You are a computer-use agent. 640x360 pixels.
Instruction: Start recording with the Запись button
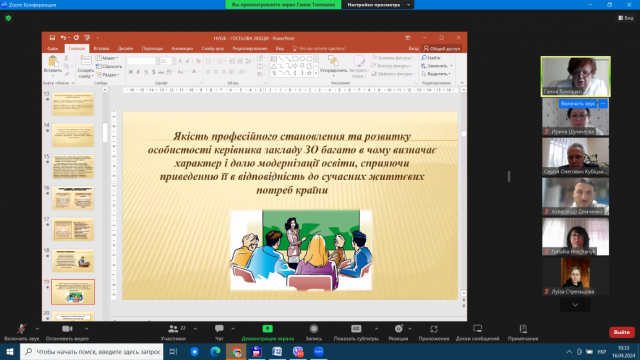tap(313, 333)
